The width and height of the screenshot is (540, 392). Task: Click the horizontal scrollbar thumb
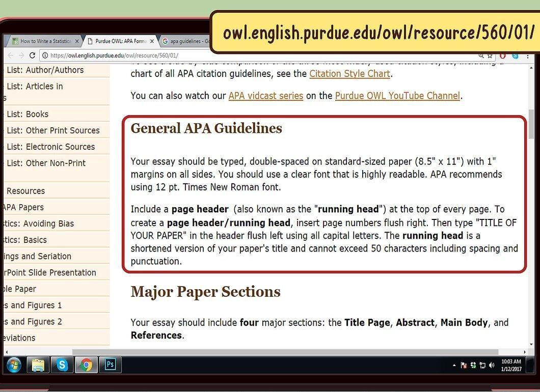285,352
